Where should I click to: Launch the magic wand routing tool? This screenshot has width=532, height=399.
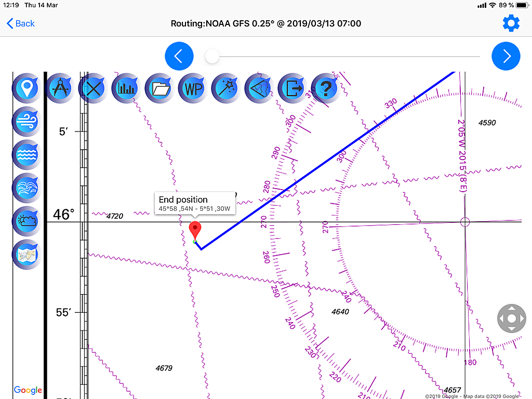pos(227,88)
